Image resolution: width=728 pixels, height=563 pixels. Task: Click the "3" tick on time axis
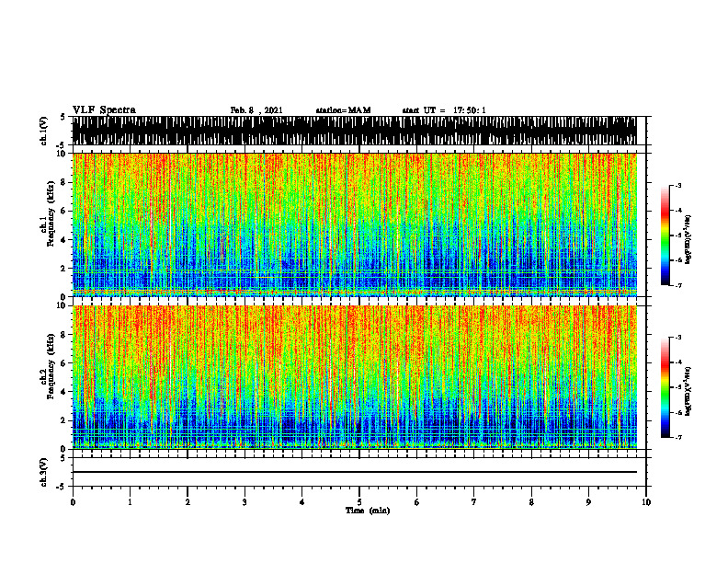coord(245,502)
